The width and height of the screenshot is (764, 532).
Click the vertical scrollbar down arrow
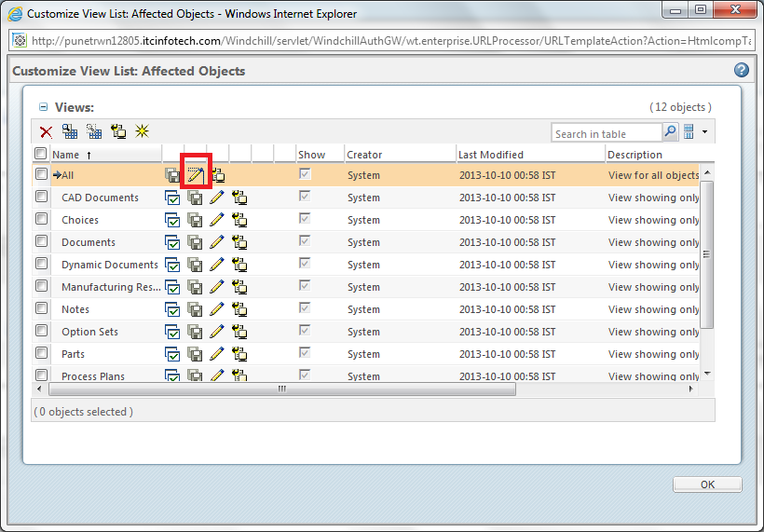[x=707, y=375]
